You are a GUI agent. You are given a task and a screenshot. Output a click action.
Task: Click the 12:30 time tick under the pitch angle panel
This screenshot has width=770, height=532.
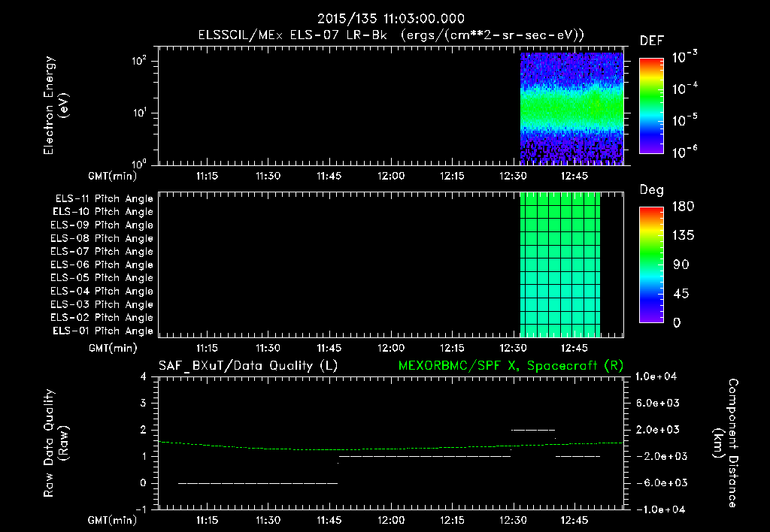(x=513, y=349)
